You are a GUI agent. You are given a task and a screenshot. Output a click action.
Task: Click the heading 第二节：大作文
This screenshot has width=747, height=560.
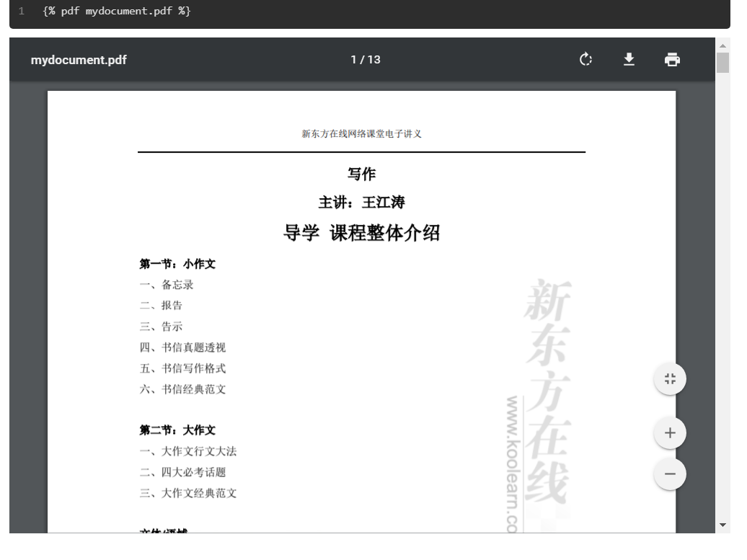click(177, 430)
